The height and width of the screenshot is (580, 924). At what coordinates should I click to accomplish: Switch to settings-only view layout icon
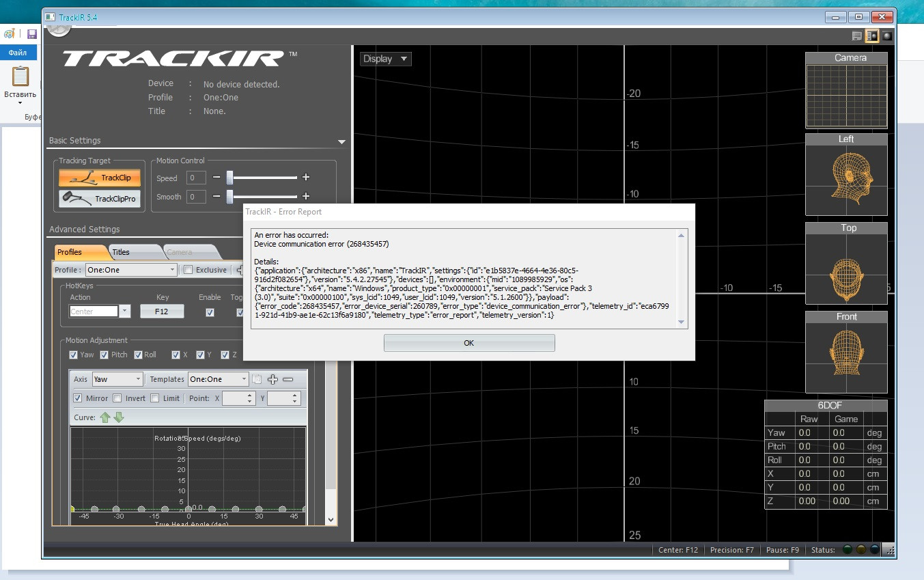(x=857, y=36)
